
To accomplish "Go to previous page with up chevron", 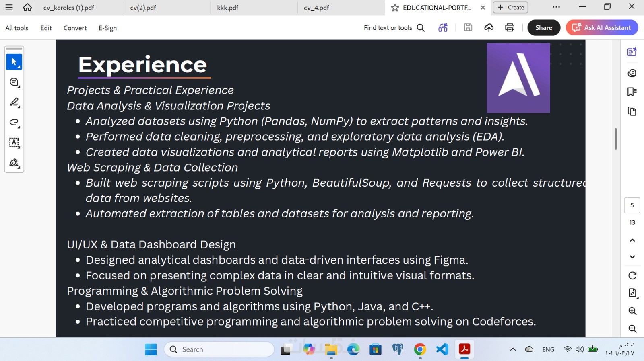I will pos(632,240).
